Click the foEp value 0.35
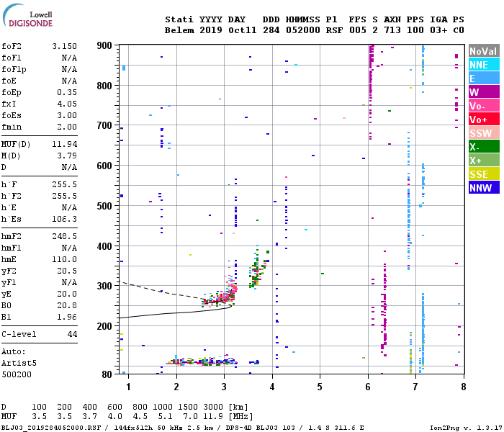The height and width of the screenshot is (432, 504). pyautogui.click(x=67, y=92)
